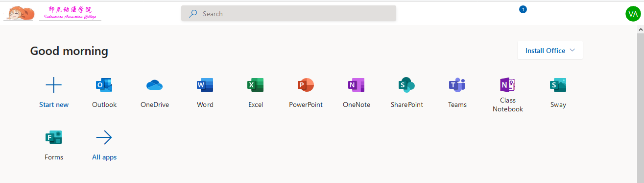The image size is (644, 183).
Task: Open the OneNote app icon
Action: 356,85
